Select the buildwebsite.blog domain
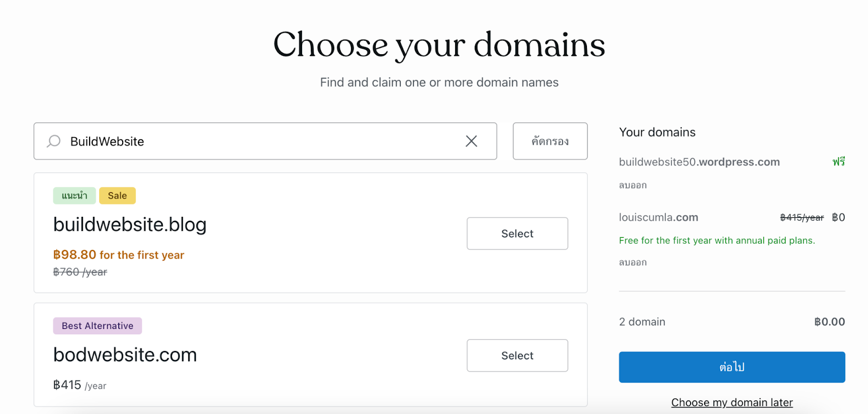This screenshot has height=414, width=868. 517,234
